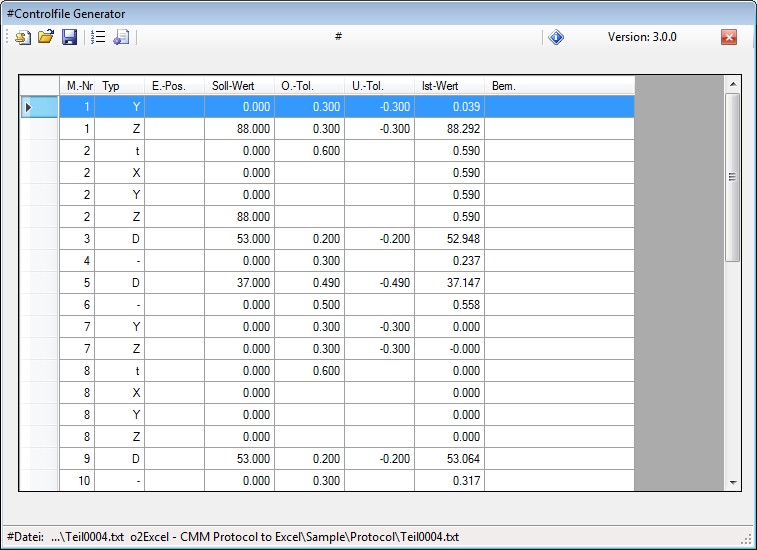The height and width of the screenshot is (550, 757).
Task: Click Typ cell Y in row 7
Action: pos(120,326)
